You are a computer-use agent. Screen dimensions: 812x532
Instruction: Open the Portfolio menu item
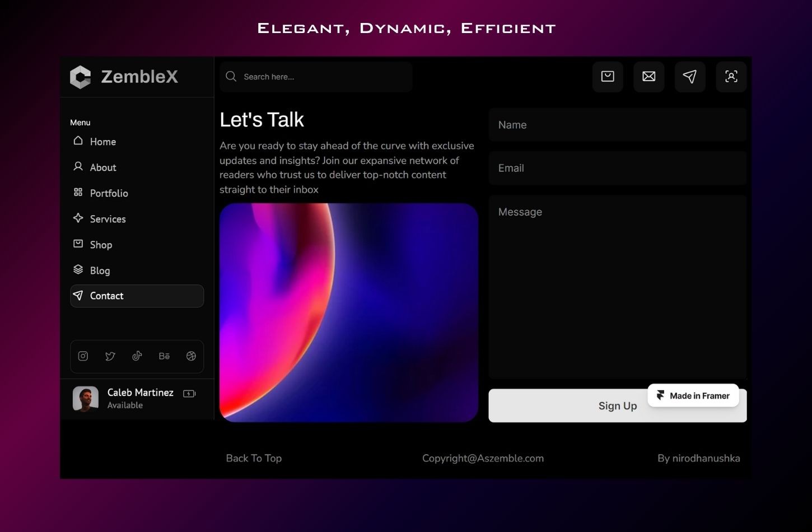(109, 193)
